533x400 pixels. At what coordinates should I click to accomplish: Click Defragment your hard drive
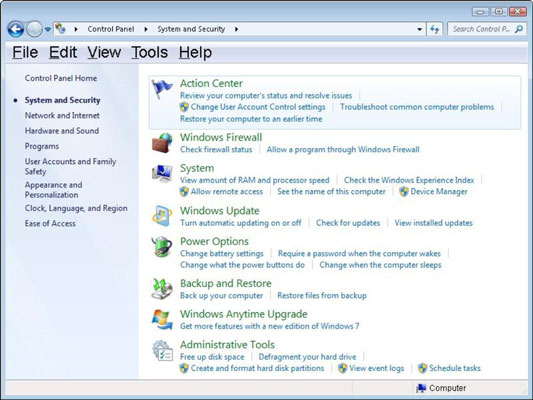pos(307,357)
